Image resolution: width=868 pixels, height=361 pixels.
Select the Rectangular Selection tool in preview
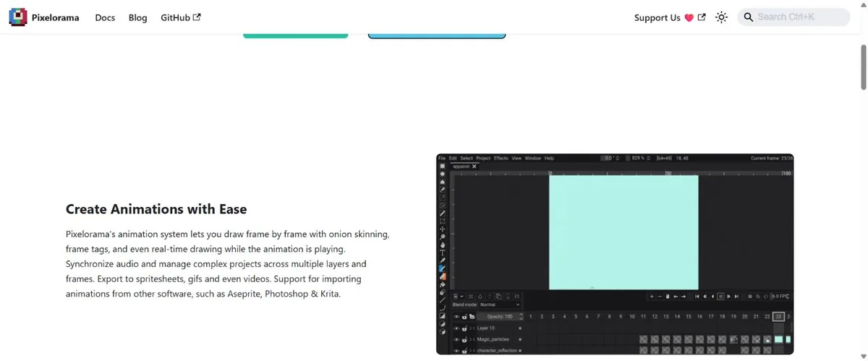tap(443, 166)
